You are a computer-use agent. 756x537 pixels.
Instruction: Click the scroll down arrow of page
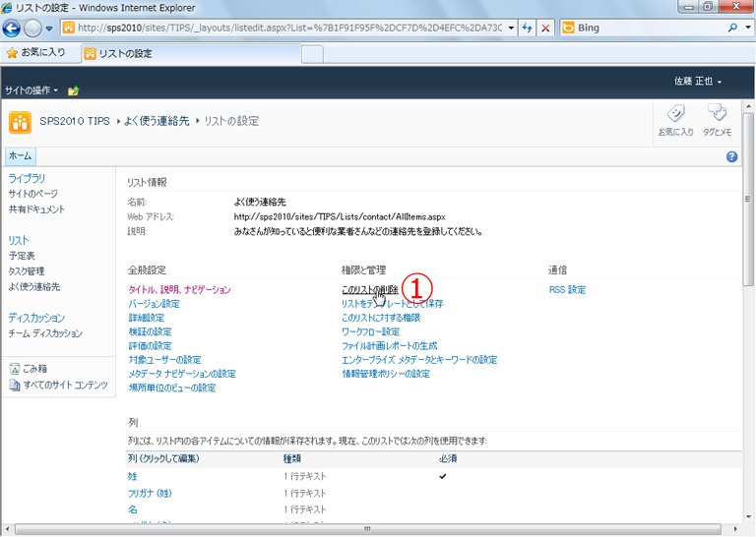point(748,517)
